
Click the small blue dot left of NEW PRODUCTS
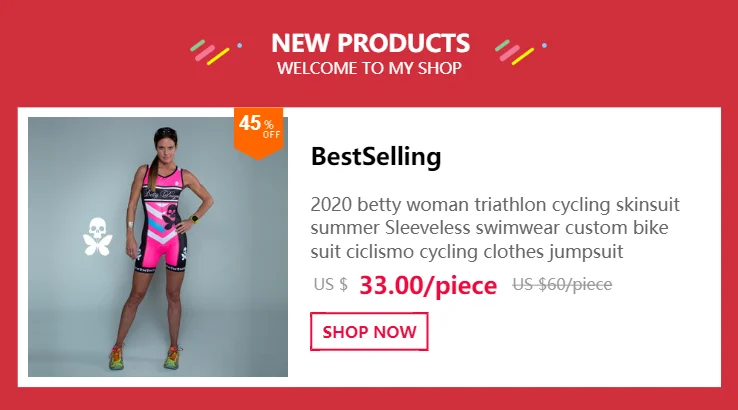(x=240, y=46)
